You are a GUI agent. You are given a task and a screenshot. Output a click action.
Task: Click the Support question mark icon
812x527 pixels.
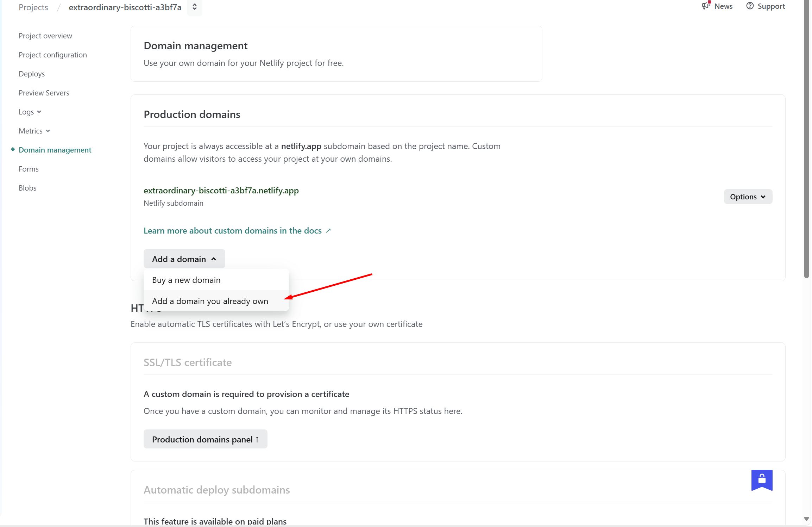coord(750,6)
